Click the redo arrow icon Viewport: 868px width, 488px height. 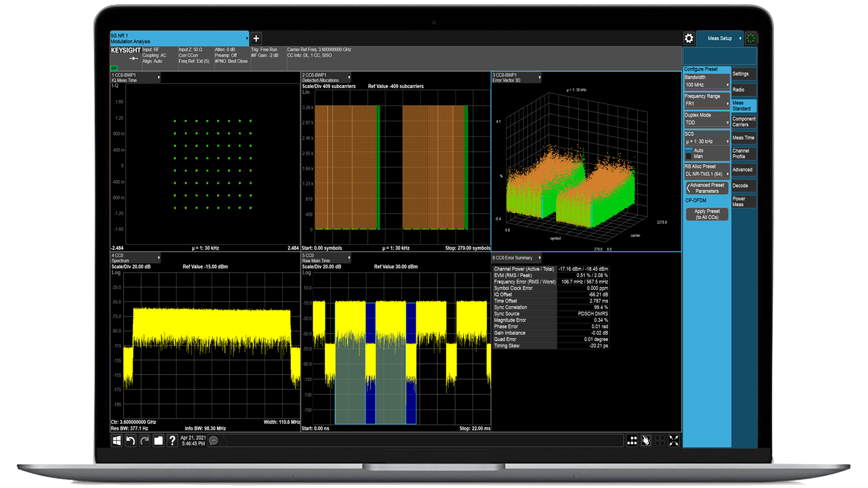point(144,441)
